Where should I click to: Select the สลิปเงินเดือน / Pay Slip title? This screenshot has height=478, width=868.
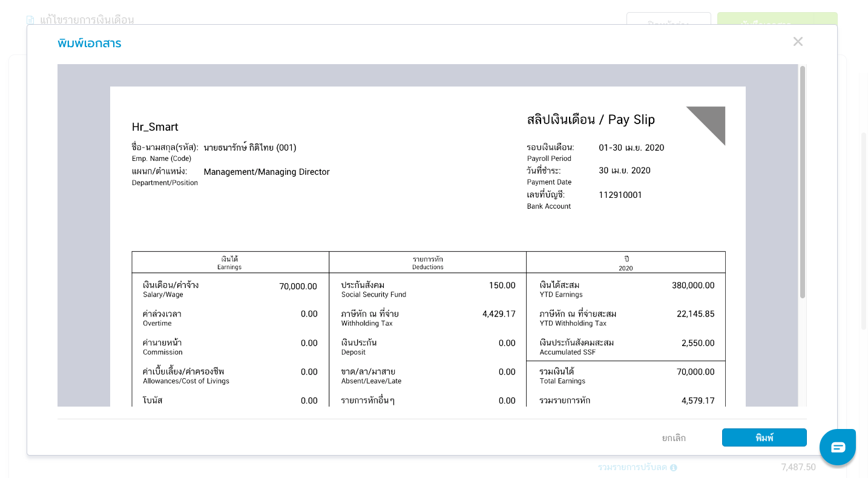tap(591, 119)
